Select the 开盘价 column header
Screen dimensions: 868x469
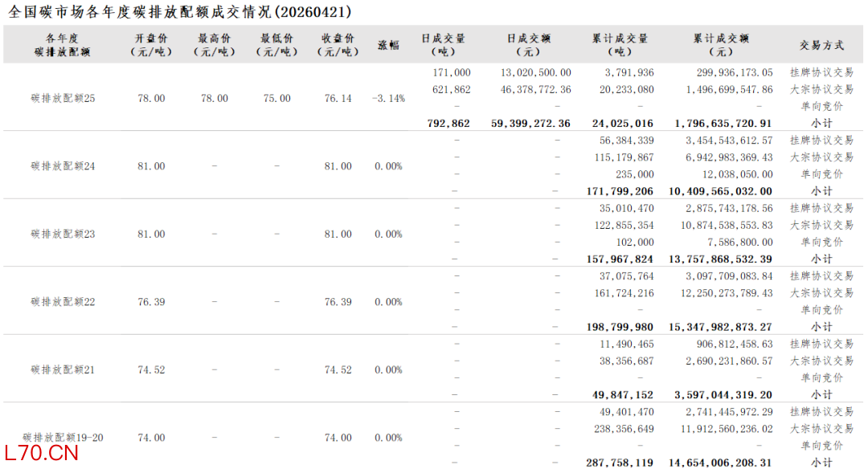[151, 45]
